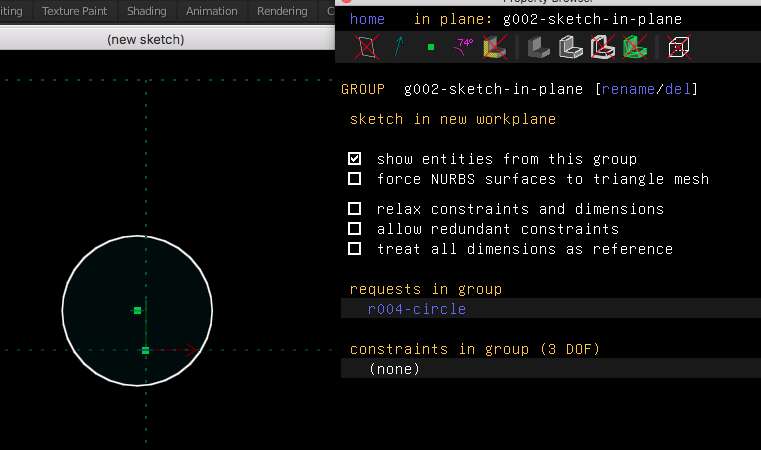Enable allow redundant constraints
This screenshot has height=450, width=761.
point(354,229)
